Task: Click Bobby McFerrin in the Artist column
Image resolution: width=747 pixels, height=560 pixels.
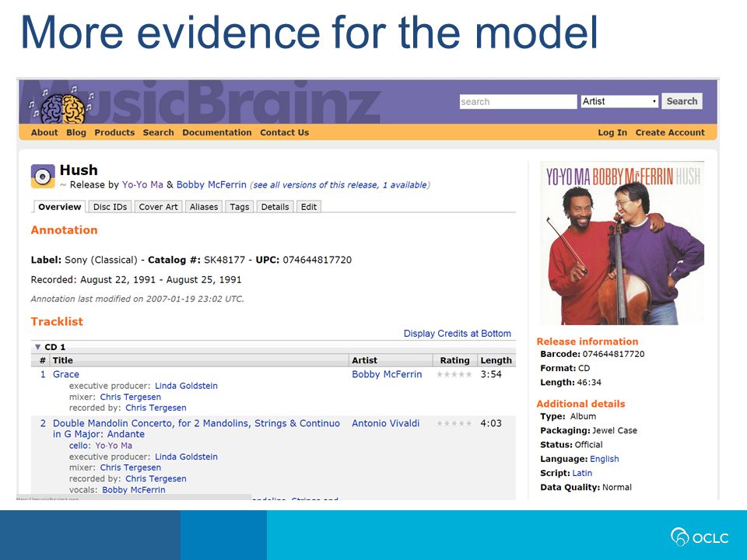Action: pyautogui.click(x=387, y=374)
